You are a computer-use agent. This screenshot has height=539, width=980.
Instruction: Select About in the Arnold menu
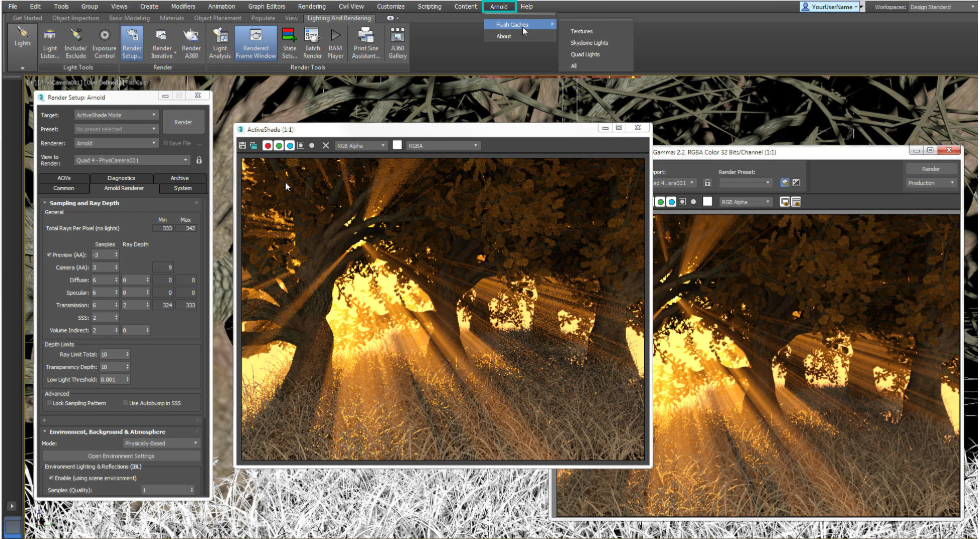[504, 36]
